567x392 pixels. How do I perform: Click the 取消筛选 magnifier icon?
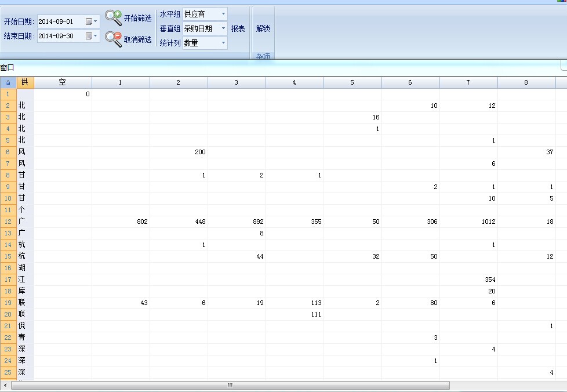[114, 39]
